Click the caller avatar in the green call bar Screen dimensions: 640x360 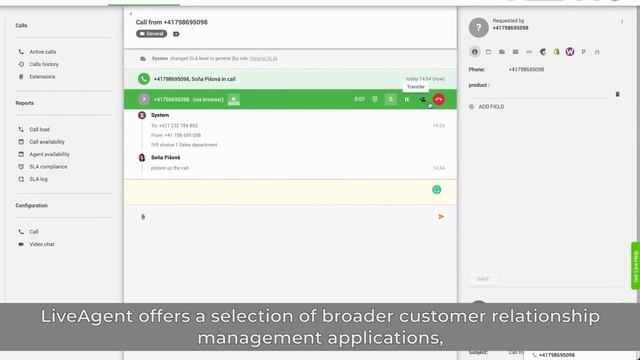point(144,99)
